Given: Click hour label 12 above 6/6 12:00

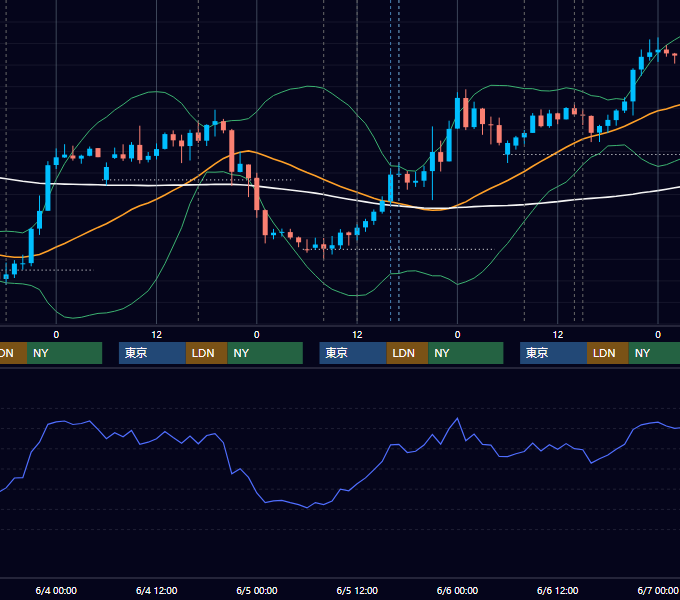Looking at the screenshot, I should point(558,335).
